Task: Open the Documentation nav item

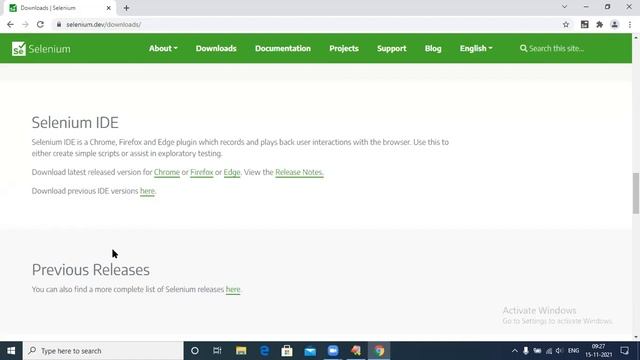Action: (283, 49)
